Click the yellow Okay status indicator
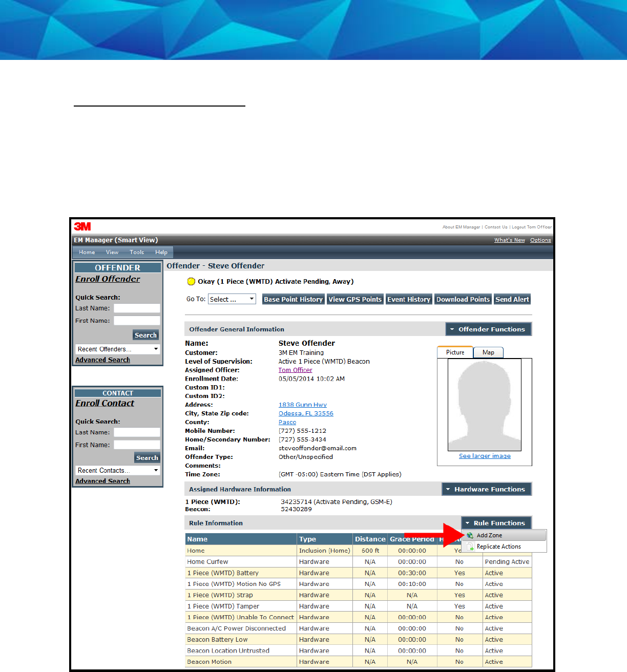 tap(191, 281)
